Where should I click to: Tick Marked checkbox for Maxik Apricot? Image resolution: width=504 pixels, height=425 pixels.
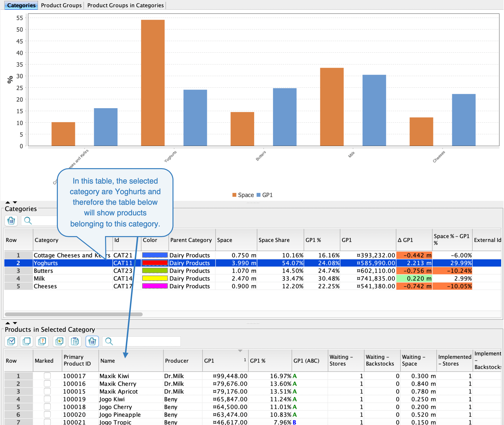(47, 391)
